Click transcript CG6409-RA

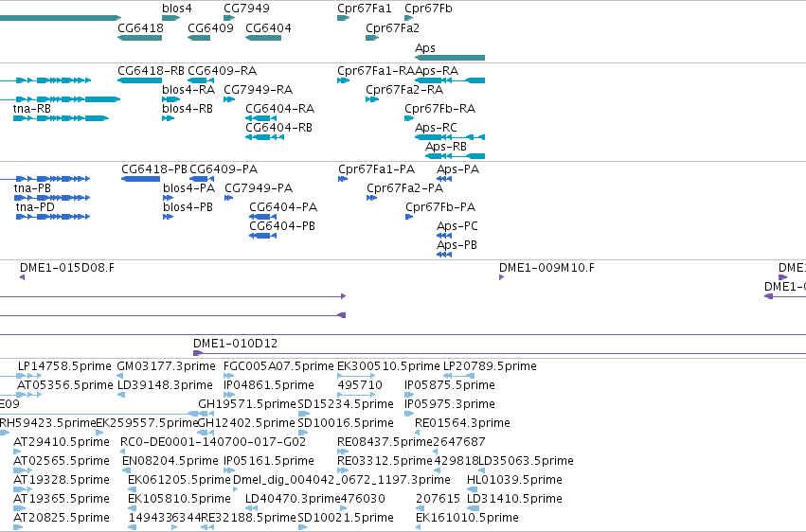(x=222, y=70)
